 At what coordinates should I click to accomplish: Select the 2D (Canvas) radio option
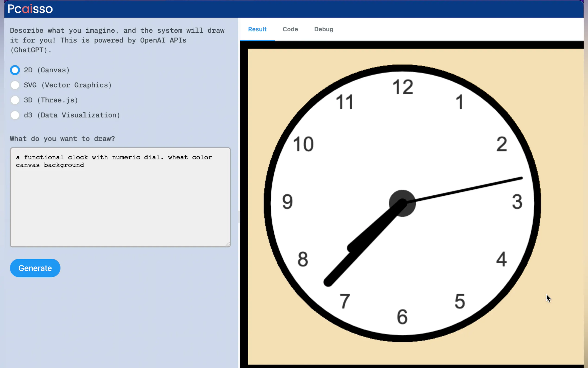pyautogui.click(x=15, y=70)
